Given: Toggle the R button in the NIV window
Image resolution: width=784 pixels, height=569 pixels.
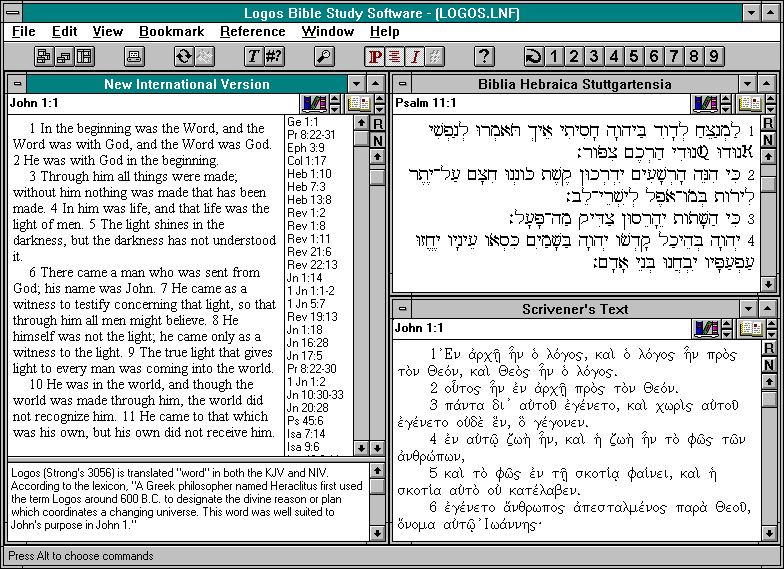Looking at the screenshot, I should click(x=378, y=124).
